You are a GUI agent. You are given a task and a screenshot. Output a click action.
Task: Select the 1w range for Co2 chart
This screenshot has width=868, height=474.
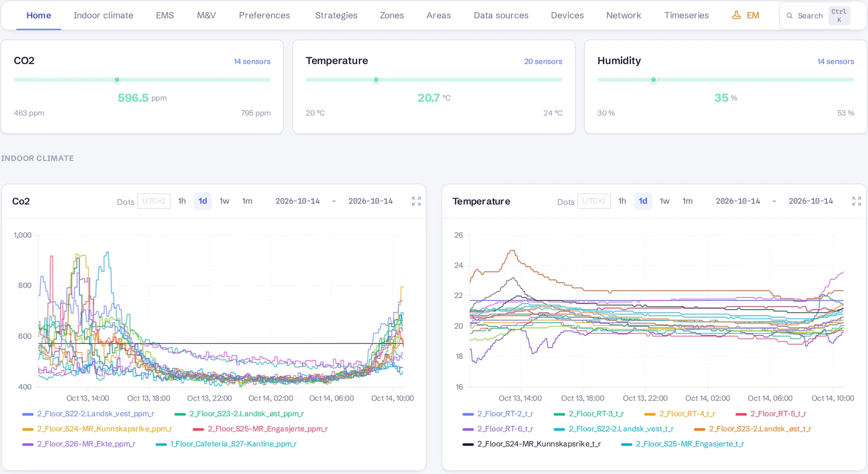pyautogui.click(x=224, y=201)
